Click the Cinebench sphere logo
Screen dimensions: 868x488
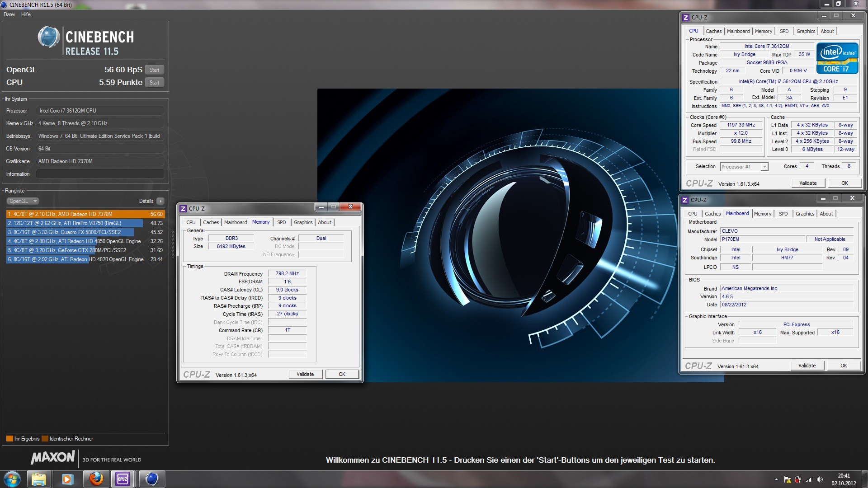click(48, 37)
